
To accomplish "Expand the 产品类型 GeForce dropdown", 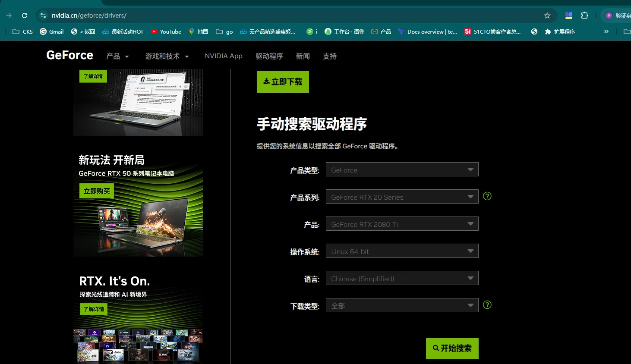I will 402,169.
